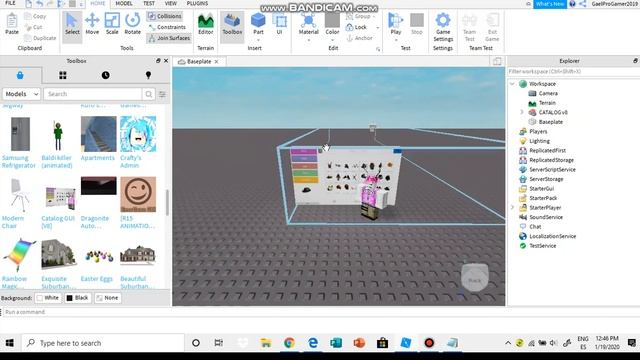Click Team Test icon
Viewport: 640px width, 360px height.
click(469, 27)
